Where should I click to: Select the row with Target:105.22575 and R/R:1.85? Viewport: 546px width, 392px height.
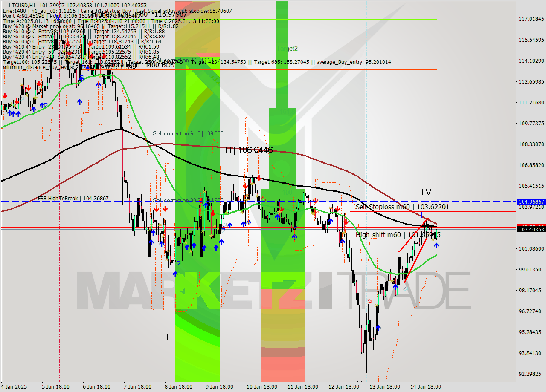coord(81,52)
